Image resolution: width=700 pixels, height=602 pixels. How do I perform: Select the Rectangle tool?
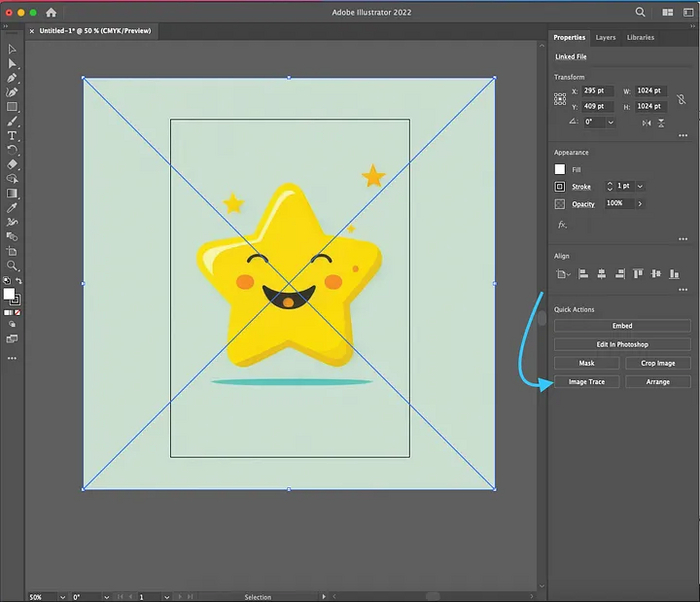[x=12, y=106]
